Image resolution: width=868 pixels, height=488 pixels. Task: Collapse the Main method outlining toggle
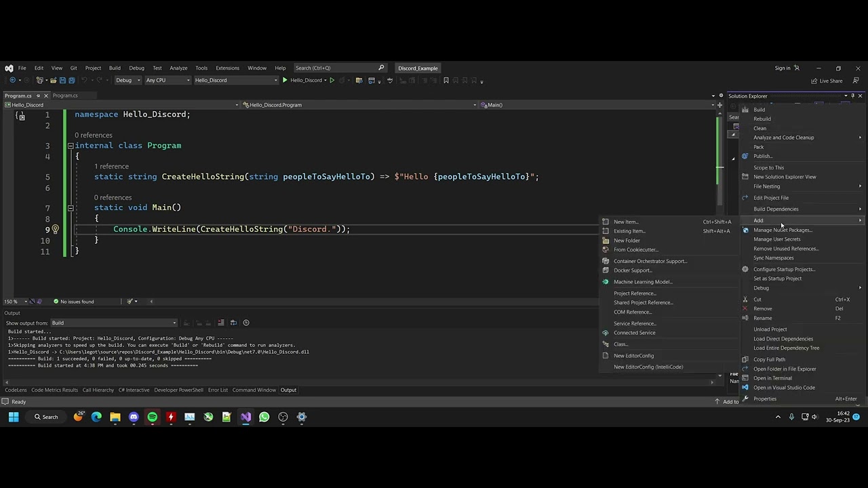[70, 208]
